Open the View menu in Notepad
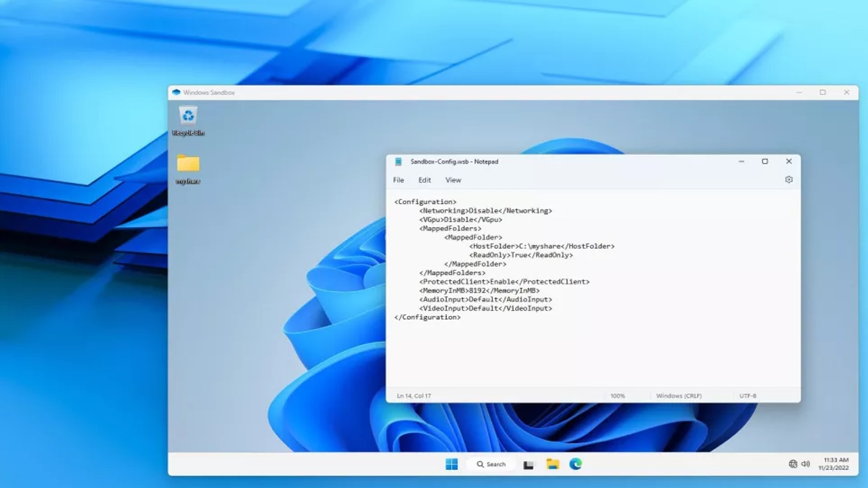The image size is (868, 488). [x=453, y=180]
